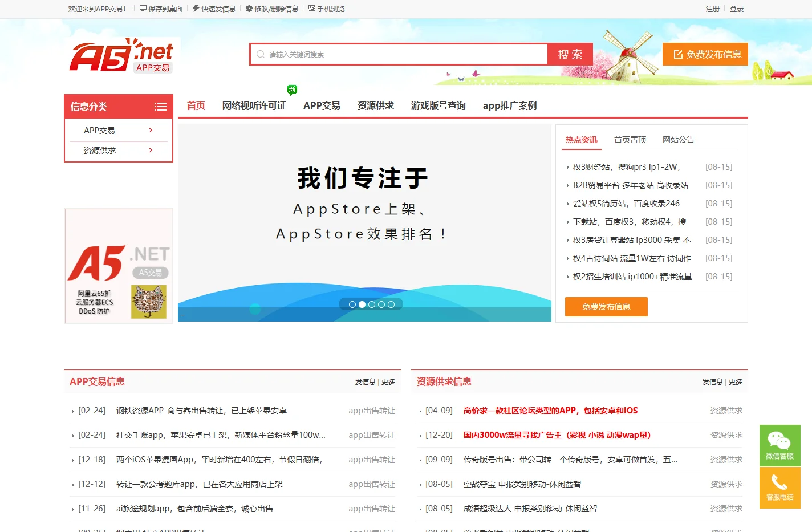This screenshot has width=812, height=532.
Task: Click the magnifier icon in search box
Action: [x=261, y=55]
